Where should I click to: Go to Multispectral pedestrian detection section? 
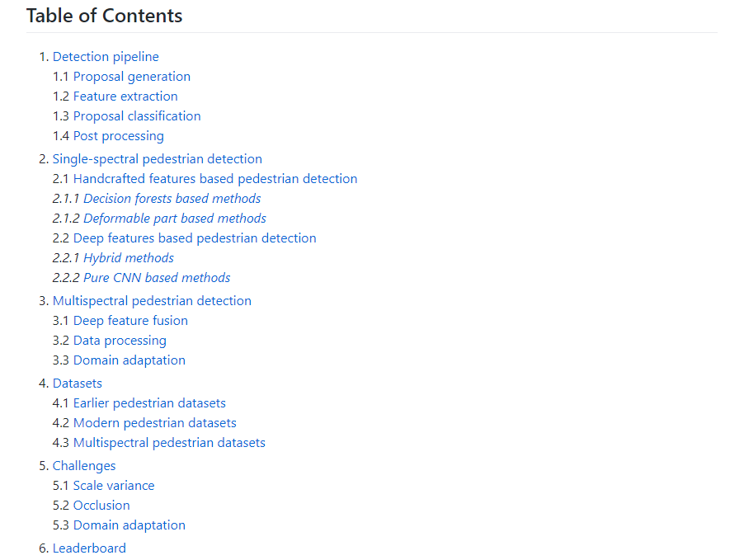152,301
